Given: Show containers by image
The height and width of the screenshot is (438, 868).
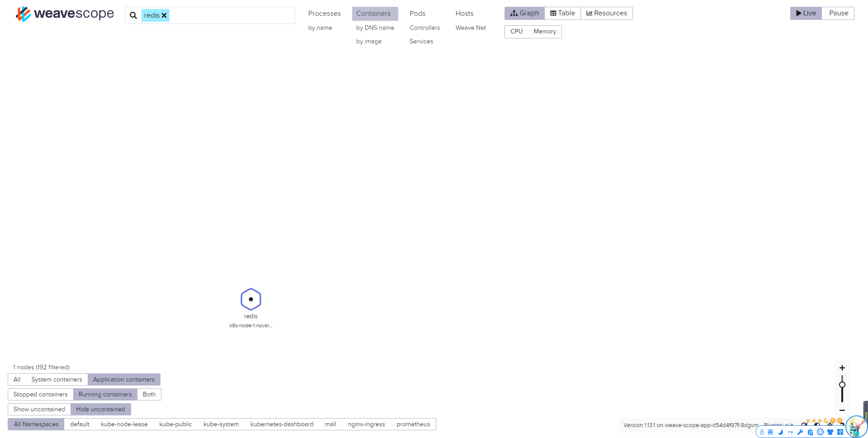Looking at the screenshot, I should [x=369, y=42].
